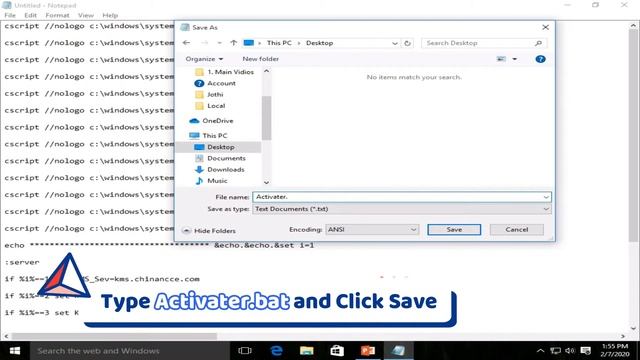This screenshot has width=640, height=360.
Task: Click the volume icon in tray
Action: click(x=570, y=351)
